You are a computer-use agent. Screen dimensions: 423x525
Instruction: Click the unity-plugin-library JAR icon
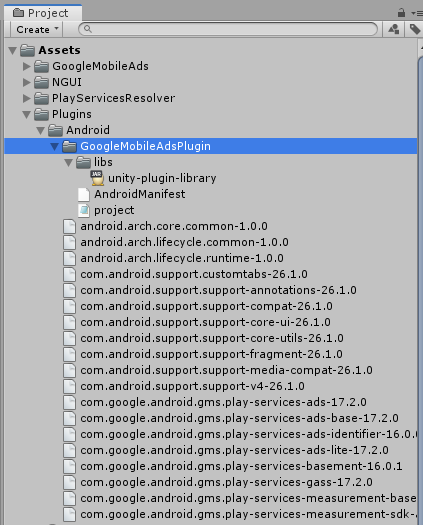coord(97,178)
